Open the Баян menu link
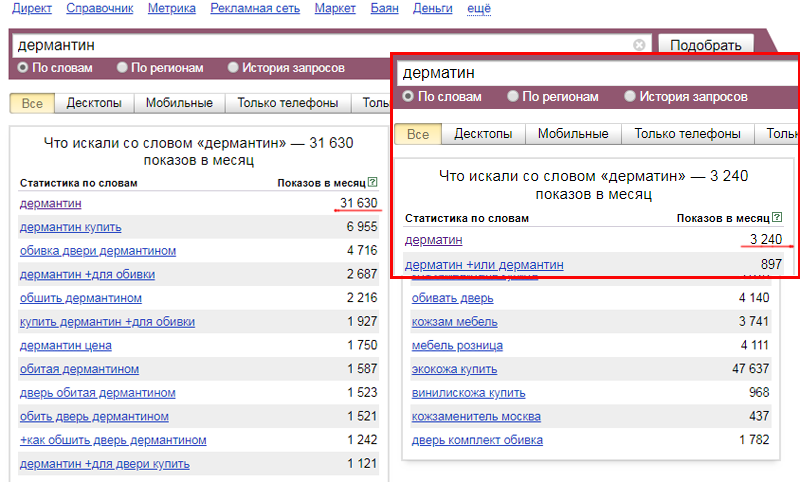The image size is (800, 482). 385,8
